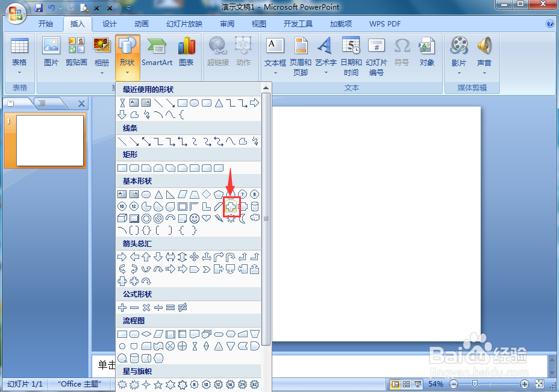Select slide 1 thumbnail
This screenshot has height=392, width=559.
tap(50, 140)
